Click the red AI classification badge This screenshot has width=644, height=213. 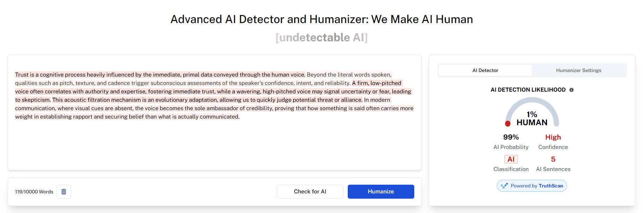[511, 159]
